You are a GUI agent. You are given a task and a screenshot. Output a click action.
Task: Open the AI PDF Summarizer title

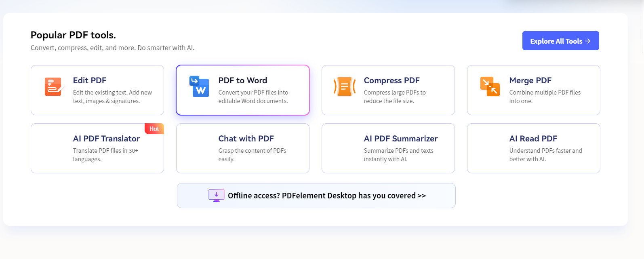click(400, 139)
